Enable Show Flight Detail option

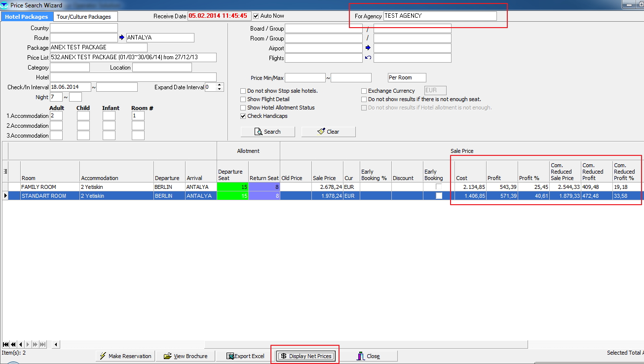(x=243, y=99)
